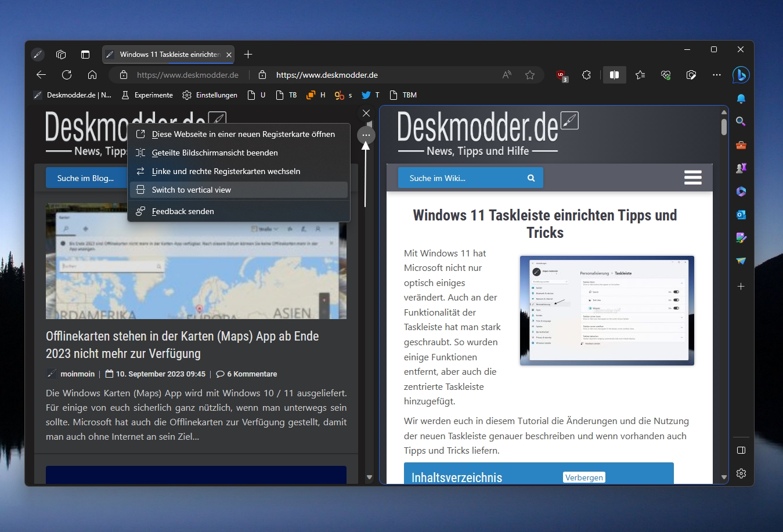Open sidebar Search icon
The height and width of the screenshot is (532, 783).
coord(741,121)
